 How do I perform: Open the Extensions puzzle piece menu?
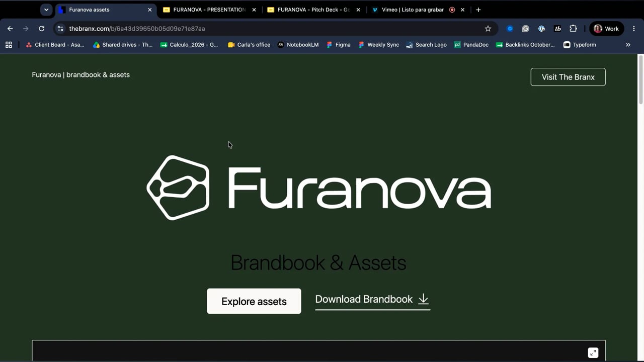[x=573, y=29]
